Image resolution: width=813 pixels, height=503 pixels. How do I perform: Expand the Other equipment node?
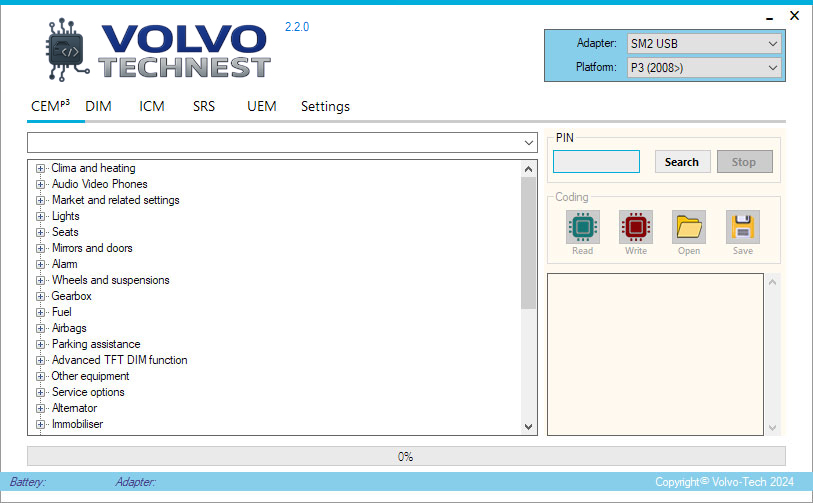click(x=40, y=376)
